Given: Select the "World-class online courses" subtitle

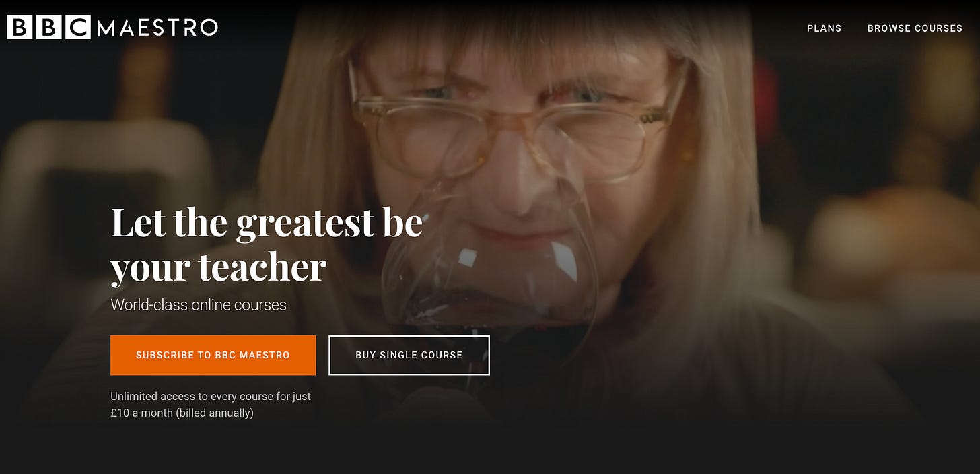Looking at the screenshot, I should click(x=199, y=304).
